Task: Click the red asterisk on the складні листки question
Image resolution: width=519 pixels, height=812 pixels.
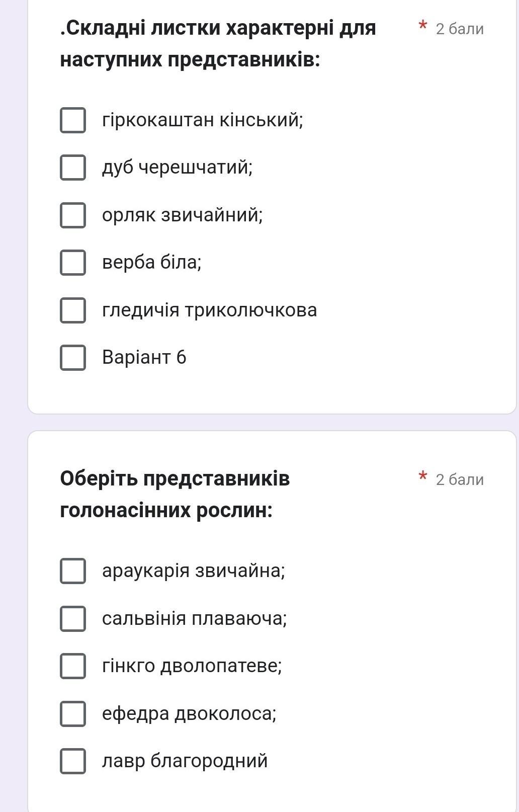Action: coord(423,25)
